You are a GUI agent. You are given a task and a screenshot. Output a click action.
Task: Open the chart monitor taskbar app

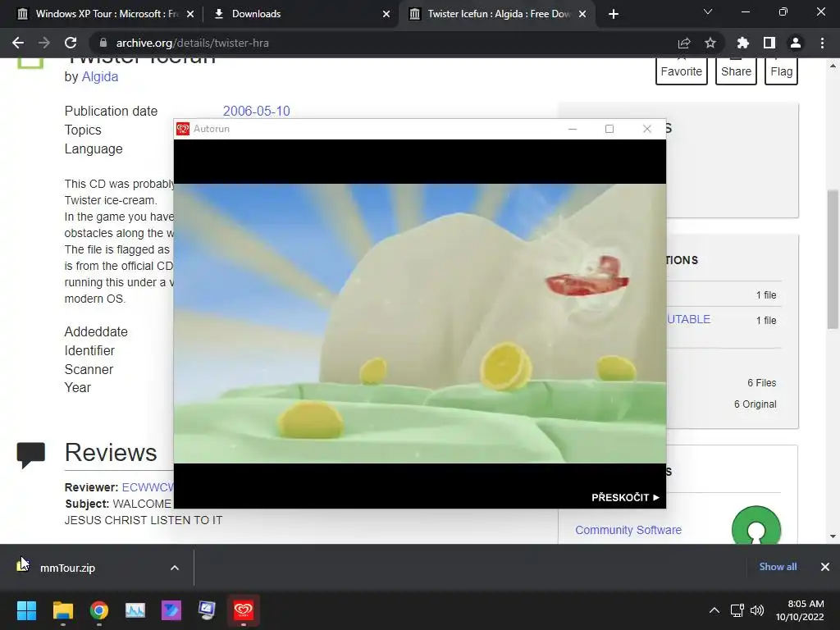pyautogui.click(x=135, y=610)
